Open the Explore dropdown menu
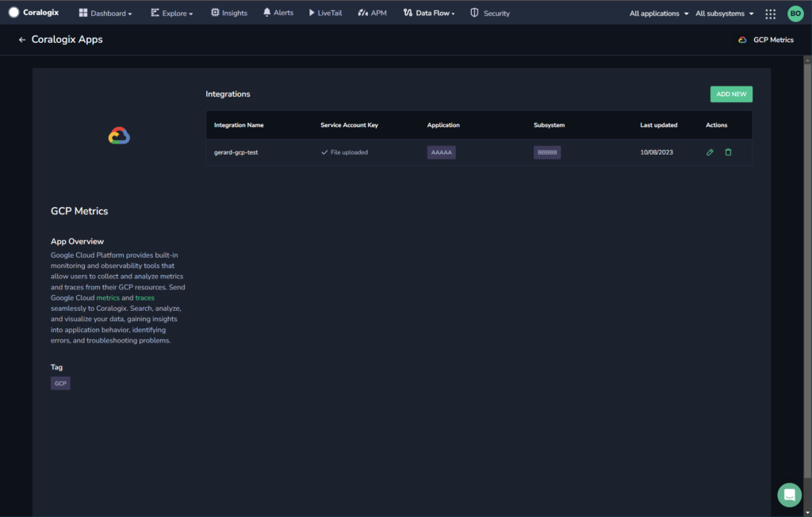The height and width of the screenshot is (517, 812). tap(171, 13)
